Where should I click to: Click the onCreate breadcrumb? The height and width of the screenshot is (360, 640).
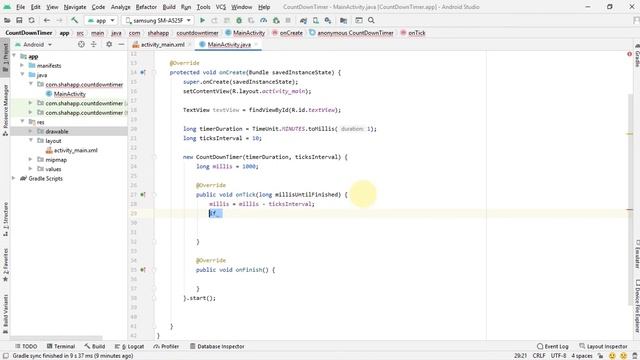pos(291,33)
